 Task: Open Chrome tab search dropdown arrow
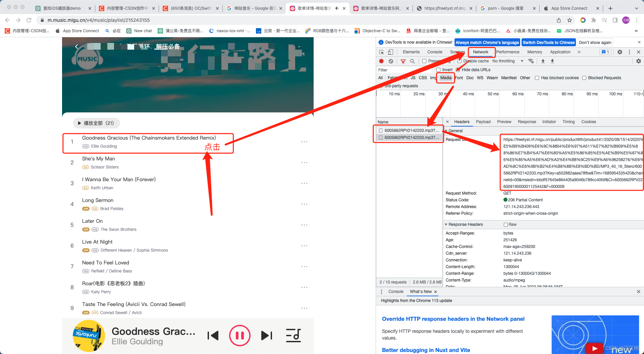(x=637, y=8)
